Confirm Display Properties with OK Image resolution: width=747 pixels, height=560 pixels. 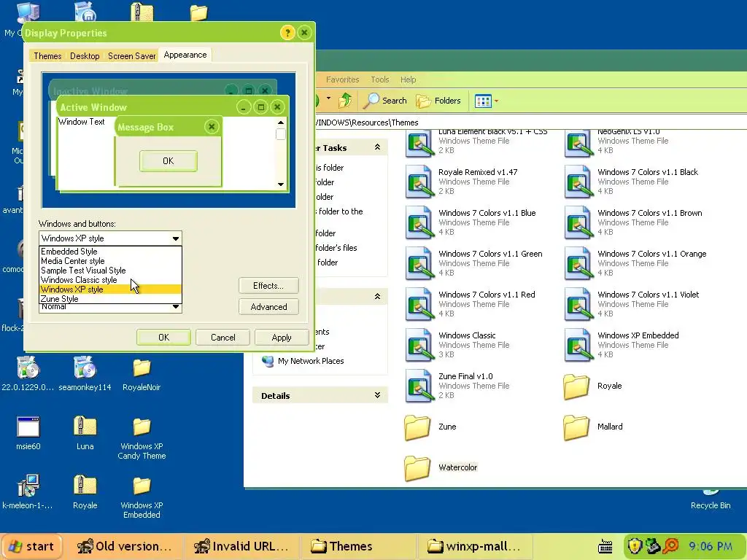click(163, 337)
